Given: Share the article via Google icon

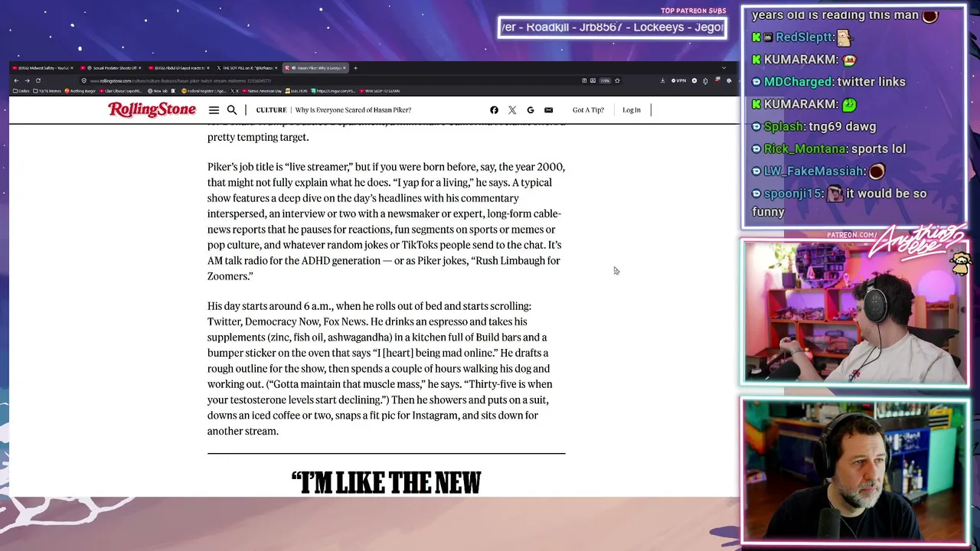Looking at the screenshot, I should pyautogui.click(x=530, y=110).
